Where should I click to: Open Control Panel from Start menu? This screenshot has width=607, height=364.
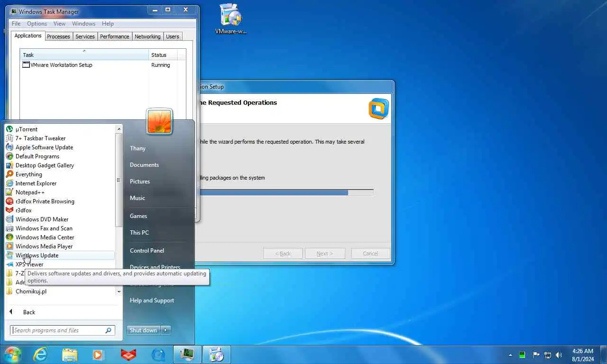click(147, 251)
